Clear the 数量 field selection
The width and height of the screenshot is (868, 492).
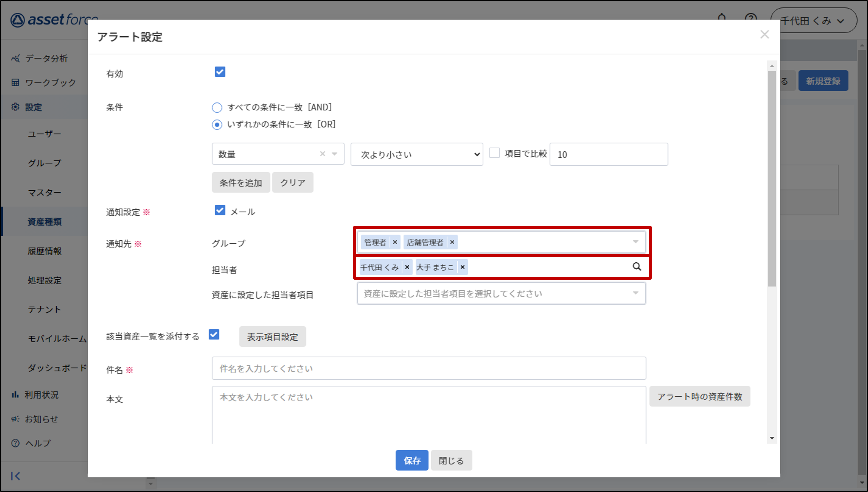pyautogui.click(x=322, y=154)
